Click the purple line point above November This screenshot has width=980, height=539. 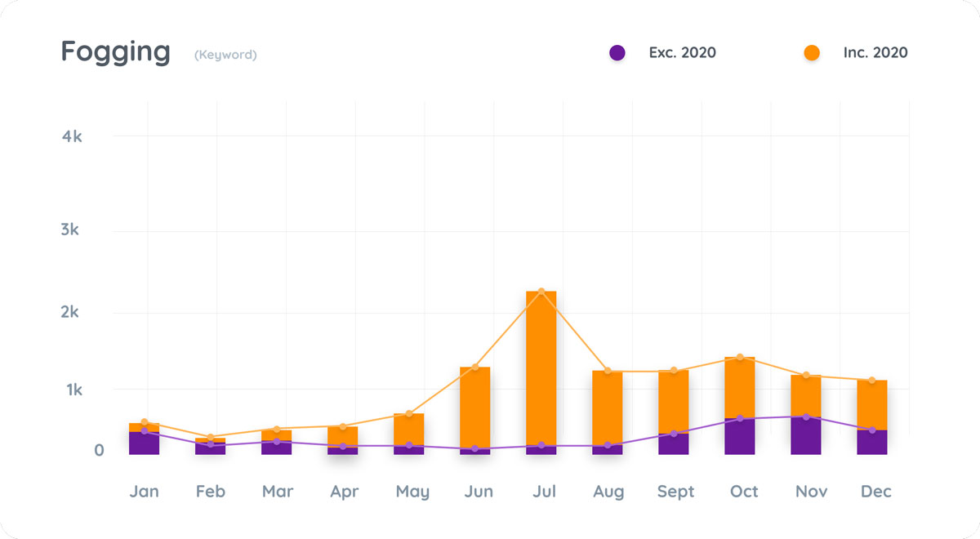[x=806, y=417]
